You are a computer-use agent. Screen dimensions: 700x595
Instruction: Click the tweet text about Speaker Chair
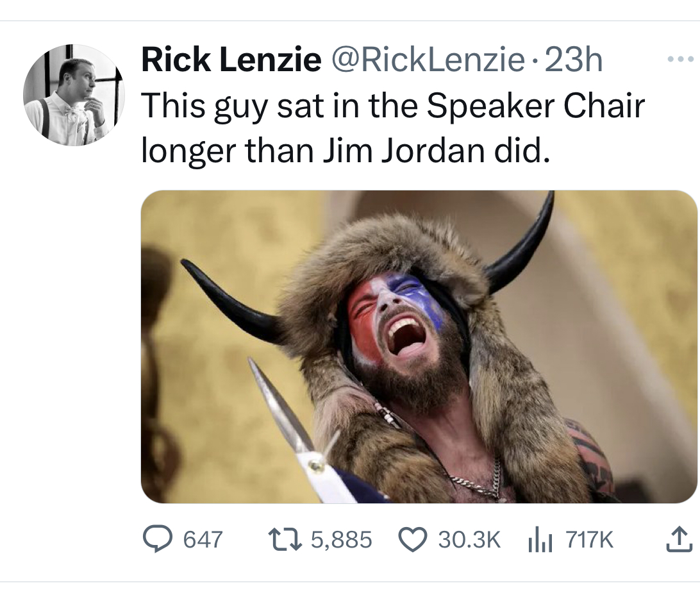393,128
